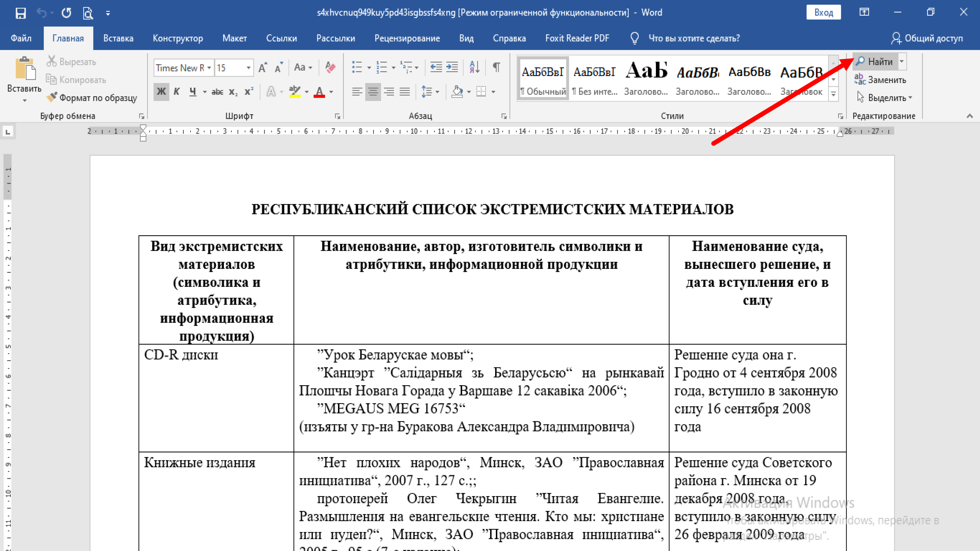Screen dimensions: 980x551
Task: Expand the Select (Выделить) dropdown
Action: (x=910, y=98)
